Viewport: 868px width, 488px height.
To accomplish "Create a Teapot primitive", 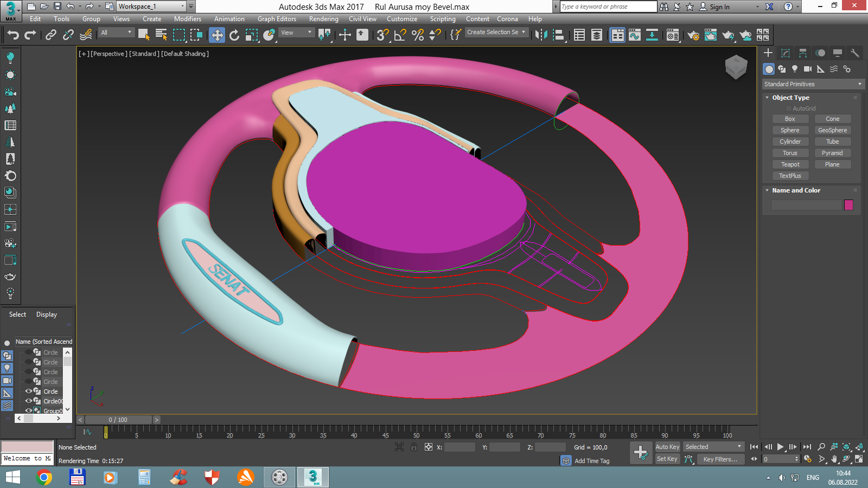I will pos(790,164).
